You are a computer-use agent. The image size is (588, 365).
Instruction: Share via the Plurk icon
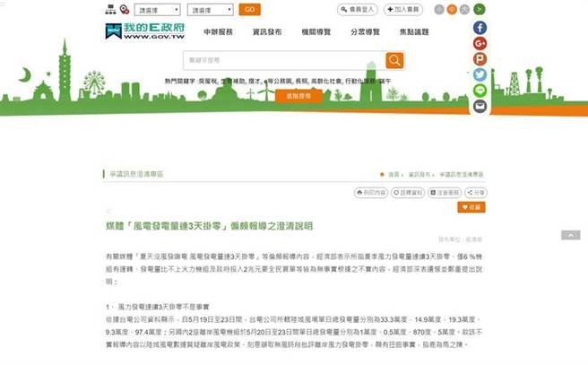point(480,59)
